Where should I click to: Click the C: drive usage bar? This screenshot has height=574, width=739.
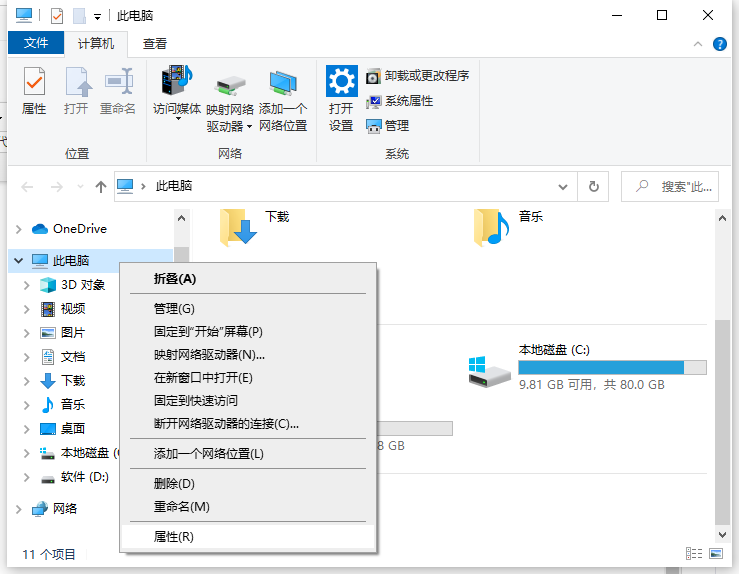[612, 368]
